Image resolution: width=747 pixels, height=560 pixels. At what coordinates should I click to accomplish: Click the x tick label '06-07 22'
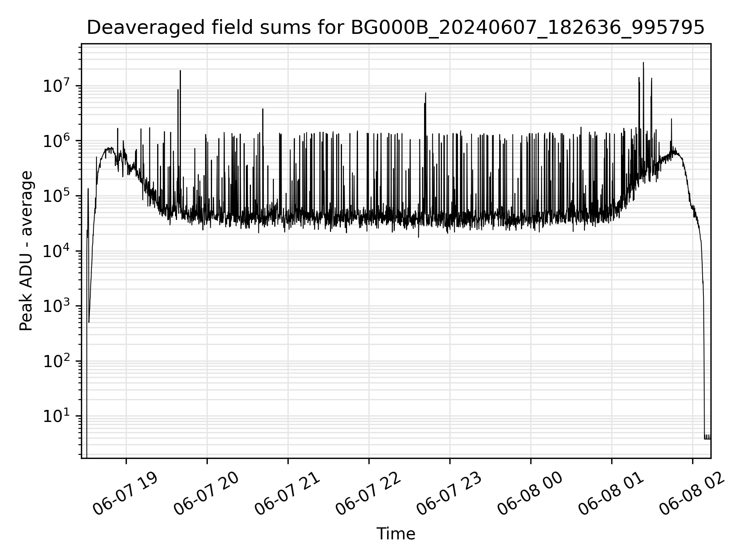pyautogui.click(x=368, y=493)
